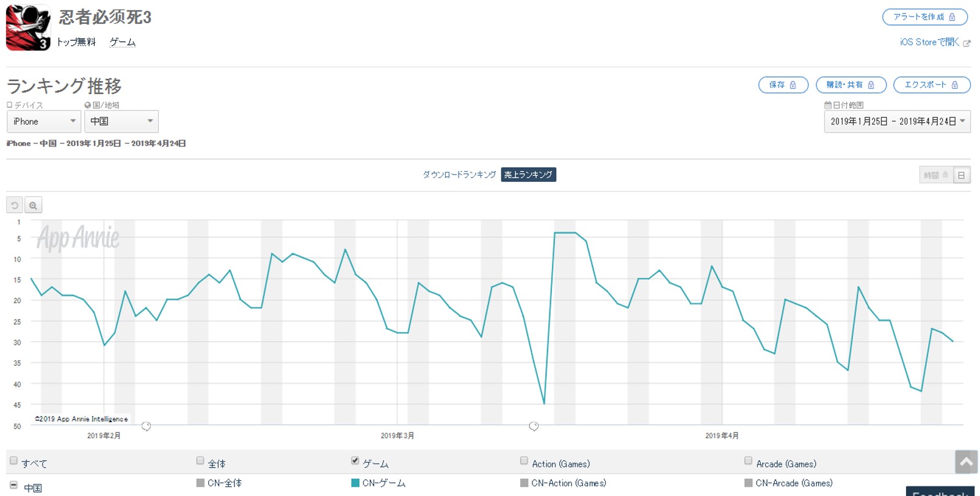Enable the 全体 category checkbox
Viewport: 980px width, 496px height.
pos(200,461)
